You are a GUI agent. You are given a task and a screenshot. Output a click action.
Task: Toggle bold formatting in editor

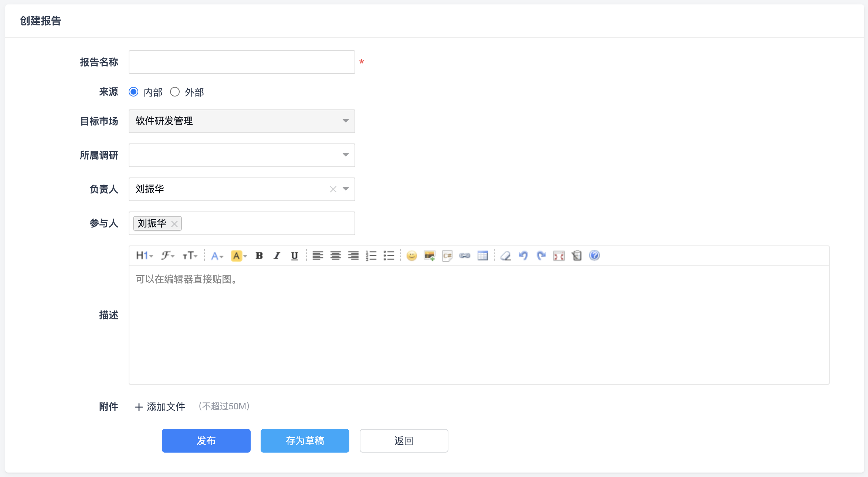click(259, 256)
